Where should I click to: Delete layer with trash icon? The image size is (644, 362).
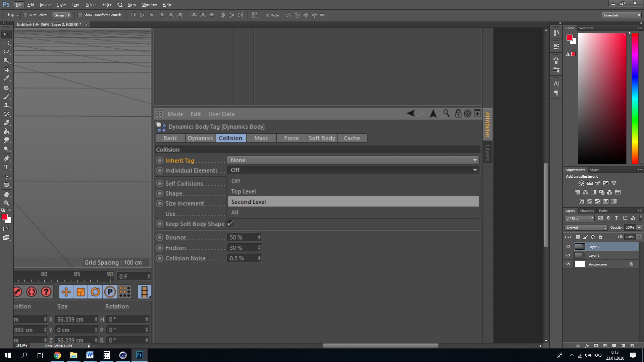pyautogui.click(x=632, y=346)
